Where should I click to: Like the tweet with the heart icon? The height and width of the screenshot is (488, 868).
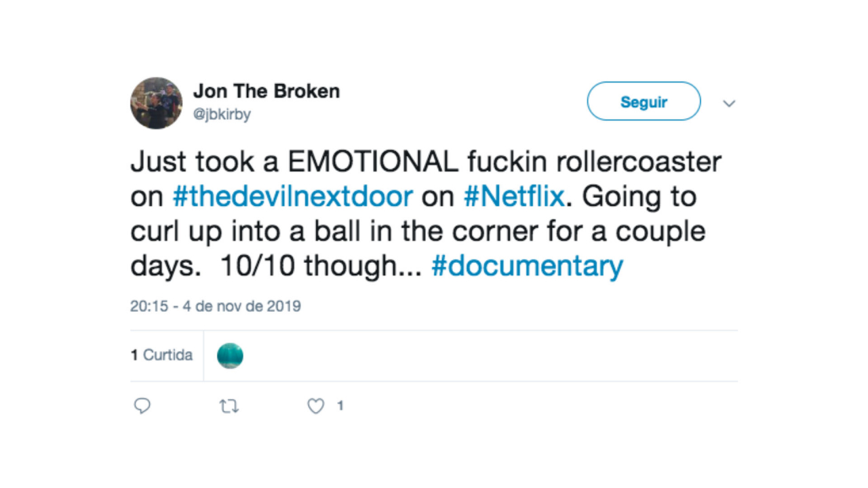tap(316, 406)
